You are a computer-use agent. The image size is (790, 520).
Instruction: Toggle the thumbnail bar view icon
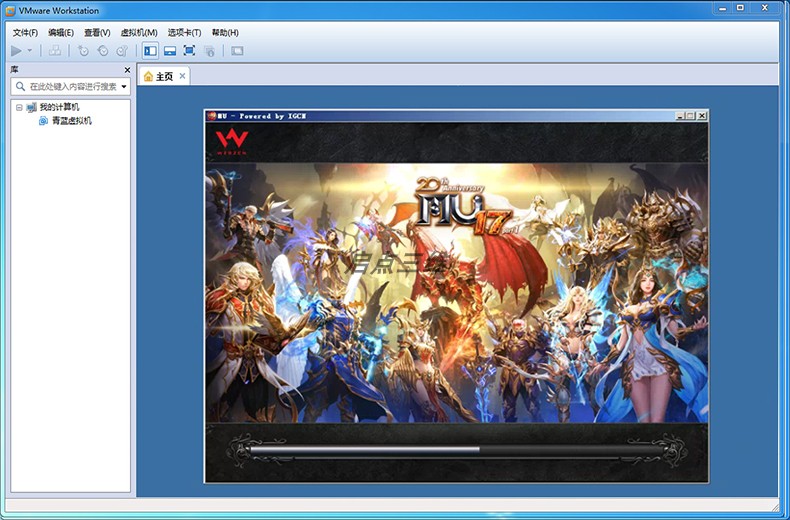click(x=170, y=50)
